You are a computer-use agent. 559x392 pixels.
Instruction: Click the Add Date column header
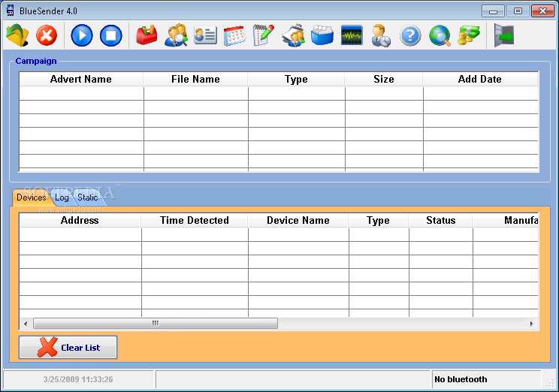[480, 79]
